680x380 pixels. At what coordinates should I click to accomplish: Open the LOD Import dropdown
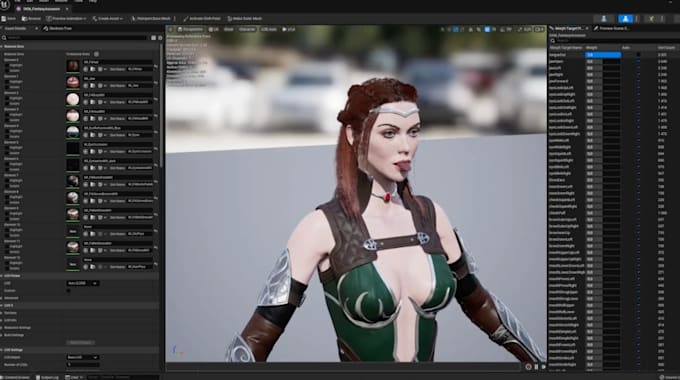[x=82, y=357]
